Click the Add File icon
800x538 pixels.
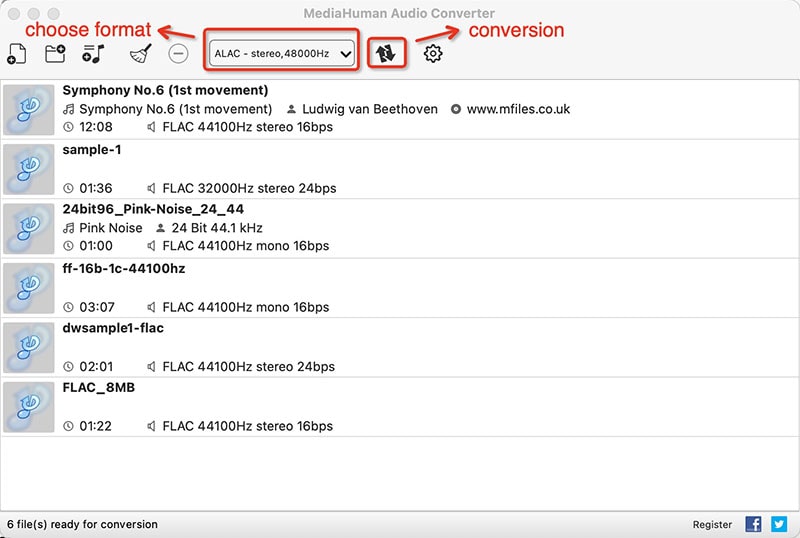coord(16,54)
